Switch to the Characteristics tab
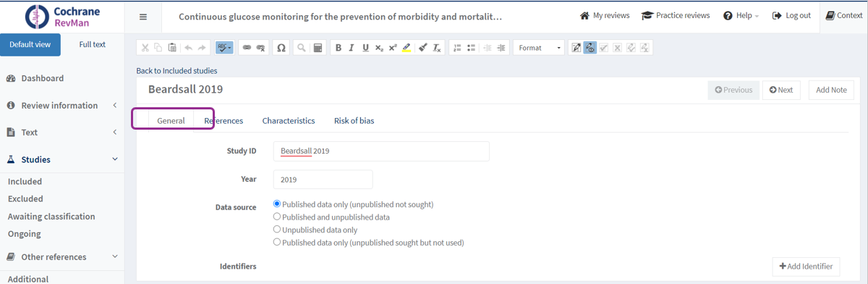868x284 pixels. click(x=289, y=121)
